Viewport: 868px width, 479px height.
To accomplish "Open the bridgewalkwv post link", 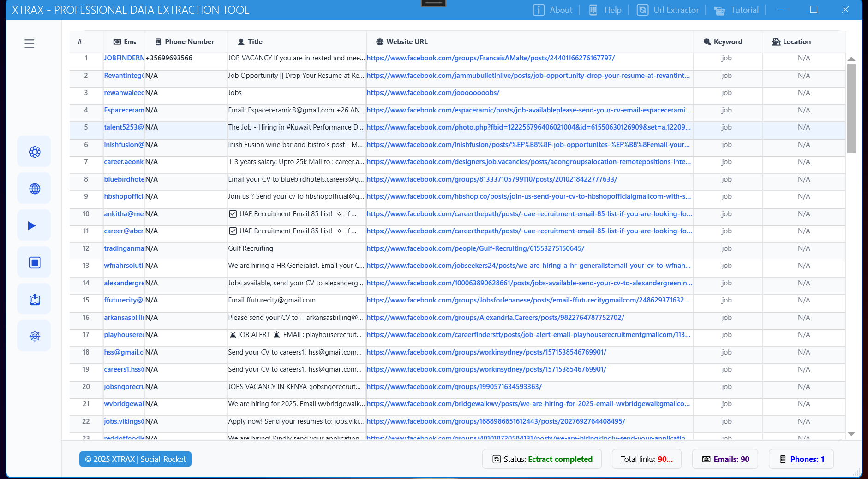I will click(x=528, y=404).
